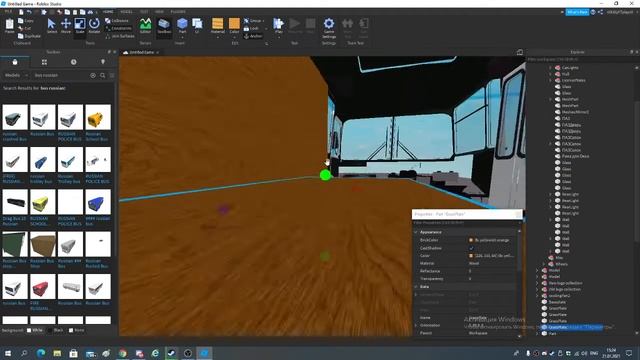Toggle the Anchor button
Viewport: 640px width, 360px height.
click(253, 36)
